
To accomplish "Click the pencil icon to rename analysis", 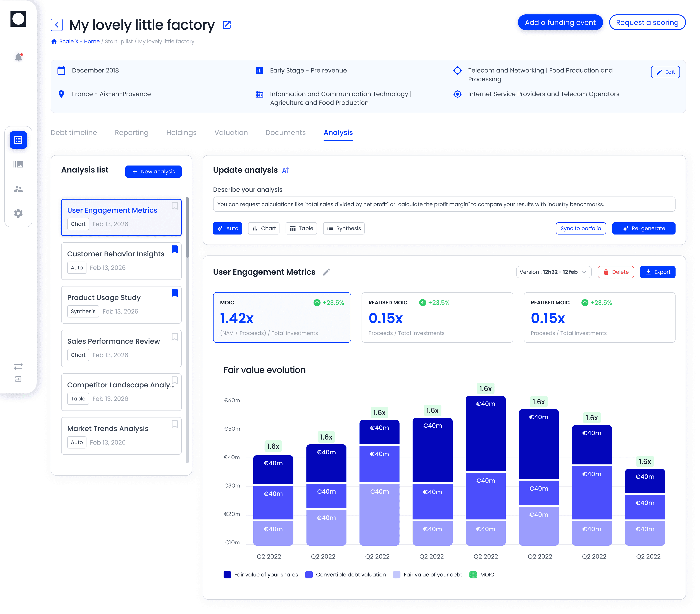I will pos(326,272).
